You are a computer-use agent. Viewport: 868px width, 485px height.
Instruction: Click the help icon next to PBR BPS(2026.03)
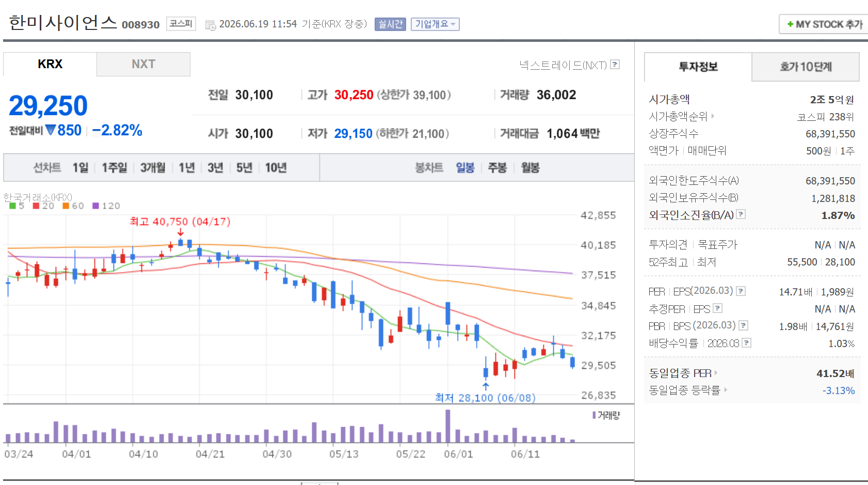pos(743,325)
